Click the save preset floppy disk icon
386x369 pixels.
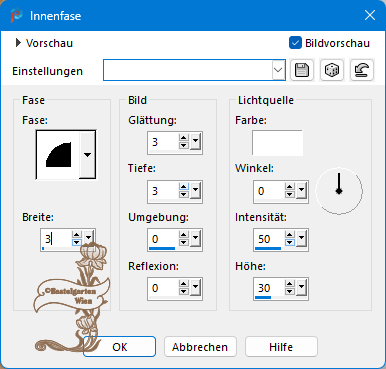pyautogui.click(x=302, y=70)
